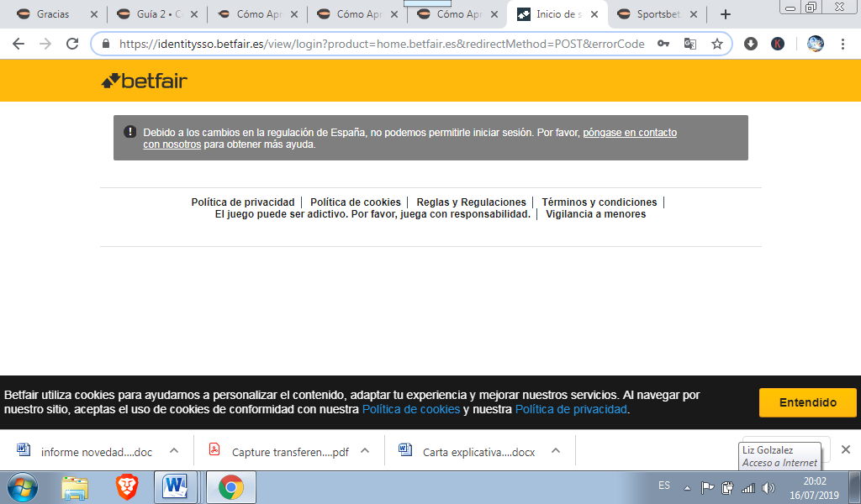Viewport: 861px width, 504px height.
Task: Close the Sportsbet tab
Action: click(694, 14)
